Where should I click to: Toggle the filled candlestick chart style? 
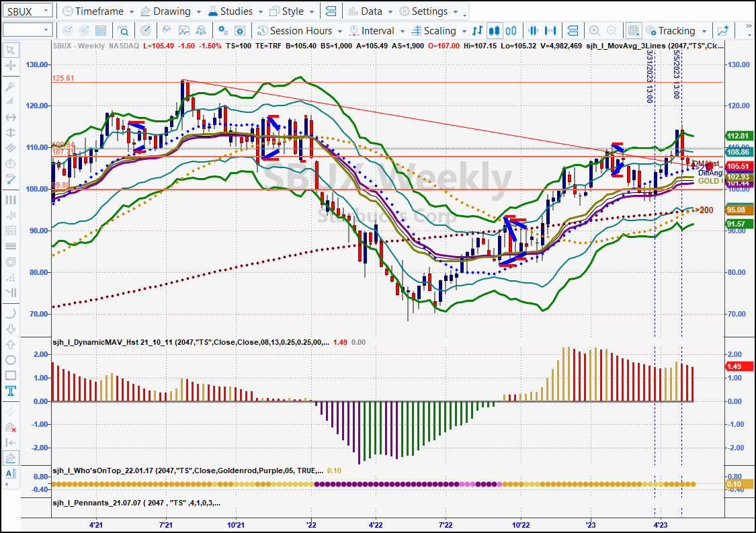tap(494, 31)
